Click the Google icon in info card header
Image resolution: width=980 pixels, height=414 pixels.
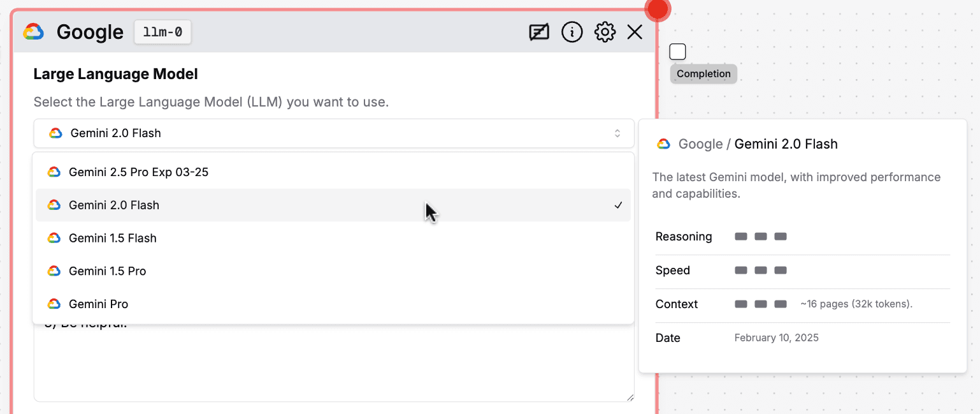tap(663, 144)
